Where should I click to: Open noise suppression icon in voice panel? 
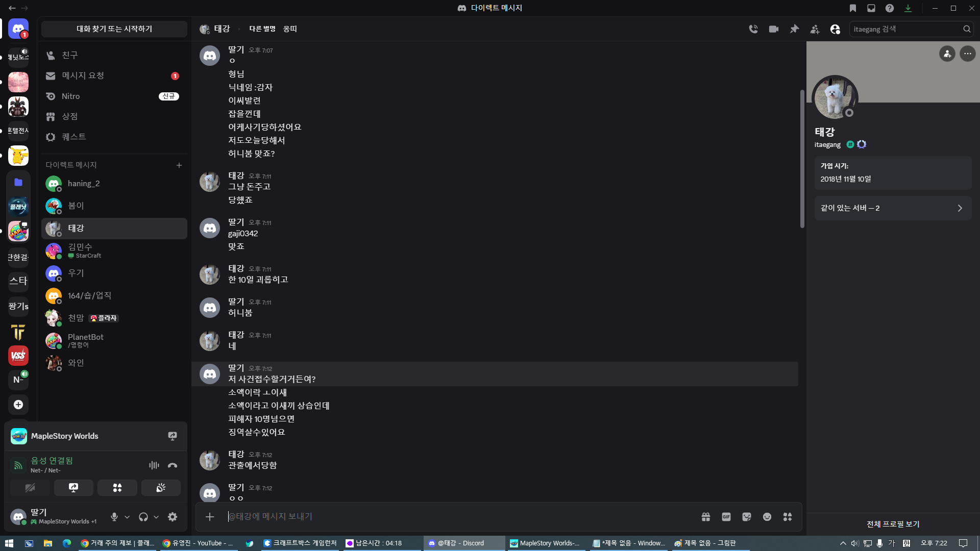tap(154, 465)
